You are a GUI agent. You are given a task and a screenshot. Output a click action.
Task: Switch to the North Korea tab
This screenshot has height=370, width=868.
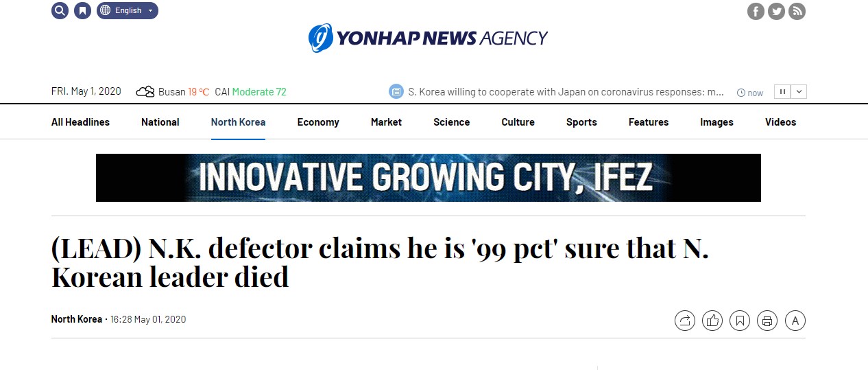coord(238,122)
